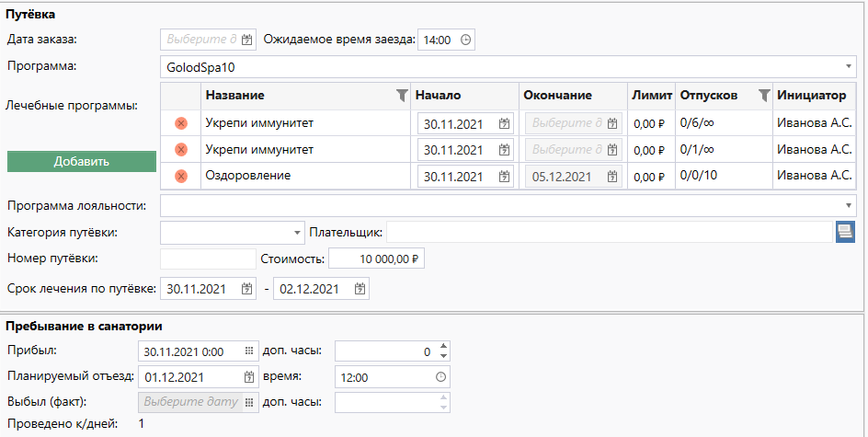Click the green Добавить button
Screen dimensions: 868x437
pyautogui.click(x=82, y=161)
